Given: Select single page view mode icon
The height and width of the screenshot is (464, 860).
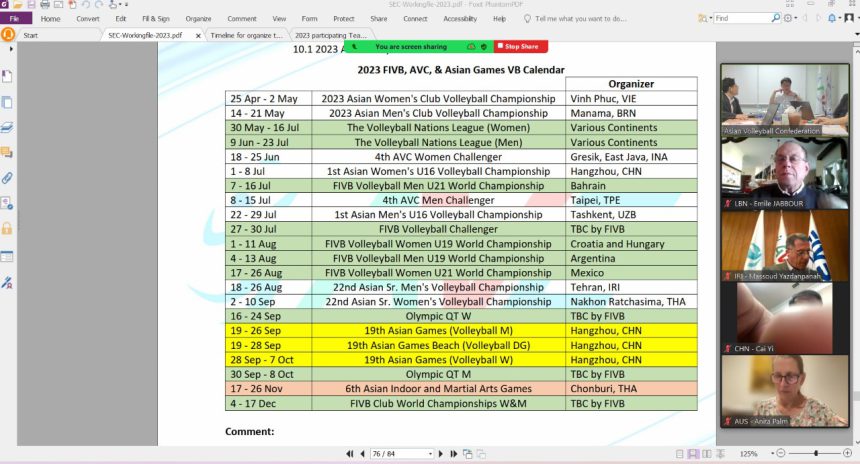Looking at the screenshot, I should coord(680,454).
